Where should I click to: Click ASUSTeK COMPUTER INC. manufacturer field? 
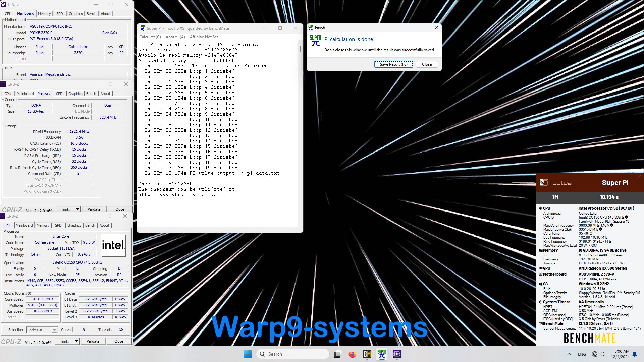click(x=78, y=26)
